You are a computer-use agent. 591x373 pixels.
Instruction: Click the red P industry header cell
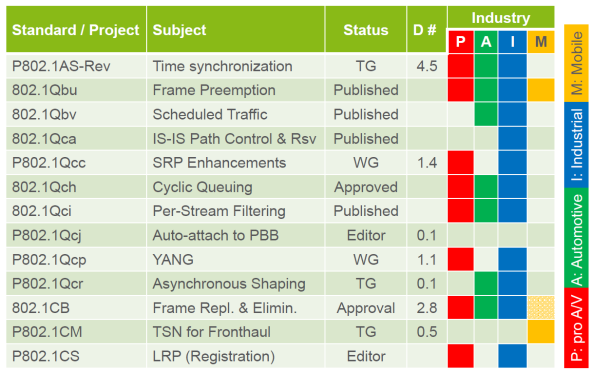pos(461,41)
